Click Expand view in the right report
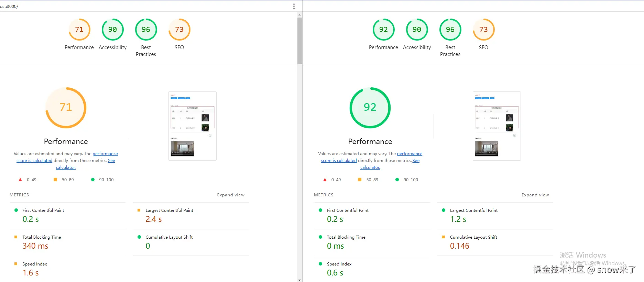This screenshot has height=282, width=644. tap(535, 195)
